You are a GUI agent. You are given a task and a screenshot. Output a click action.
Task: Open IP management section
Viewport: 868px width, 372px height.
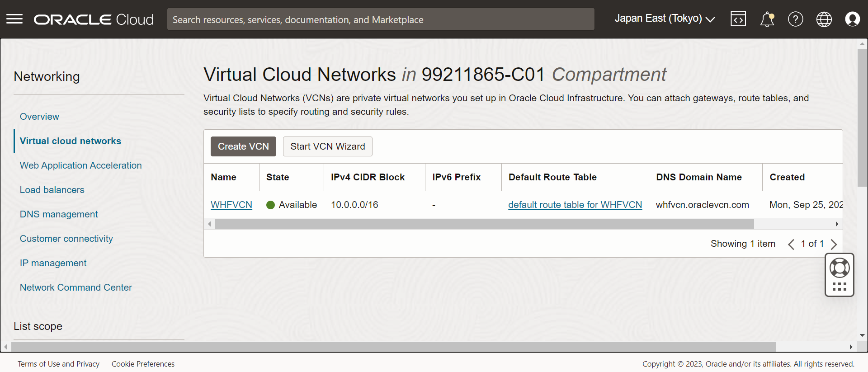pos(53,263)
